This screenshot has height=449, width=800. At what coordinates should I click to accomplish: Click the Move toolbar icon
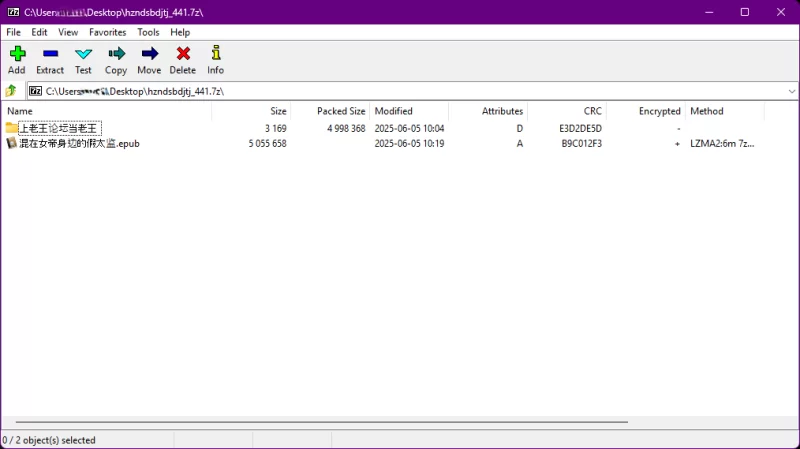tap(149, 59)
